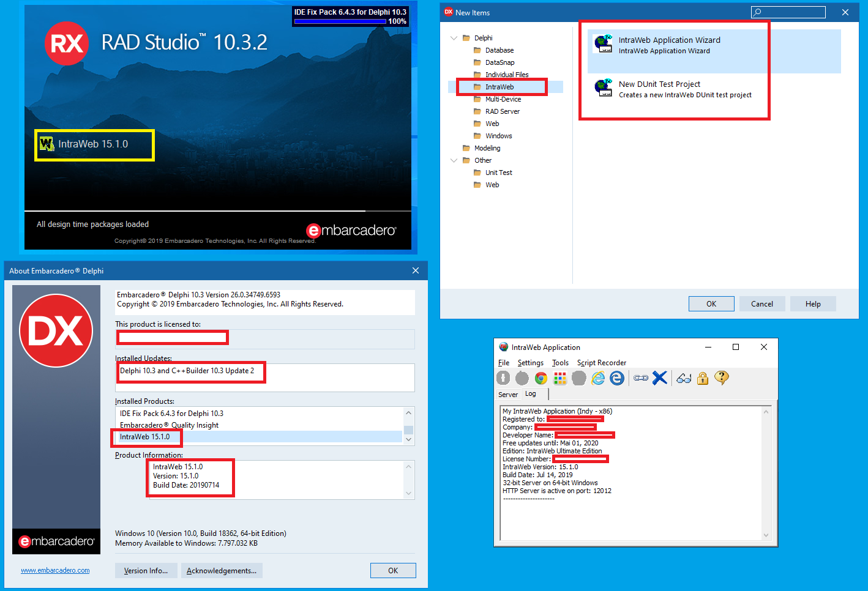The image size is (868, 591).
Task: Open Settings menu in IntraWeb Application
Action: (530, 363)
